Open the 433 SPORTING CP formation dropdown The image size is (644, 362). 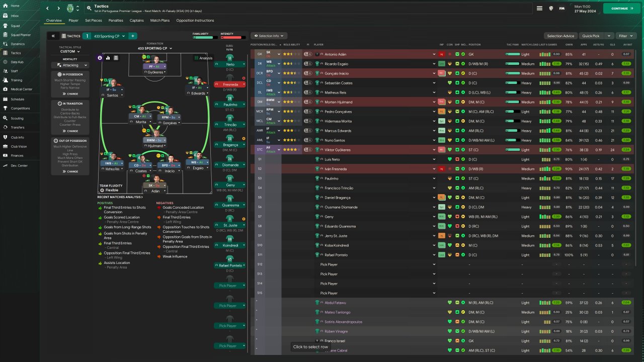pos(155,48)
